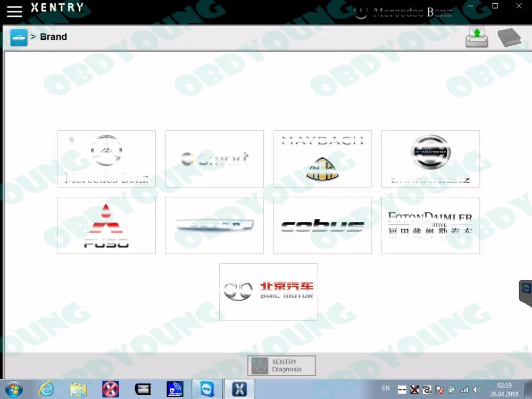Screen dimensions: 532x399
Task: Select the smart brand tile
Action: 214,159
